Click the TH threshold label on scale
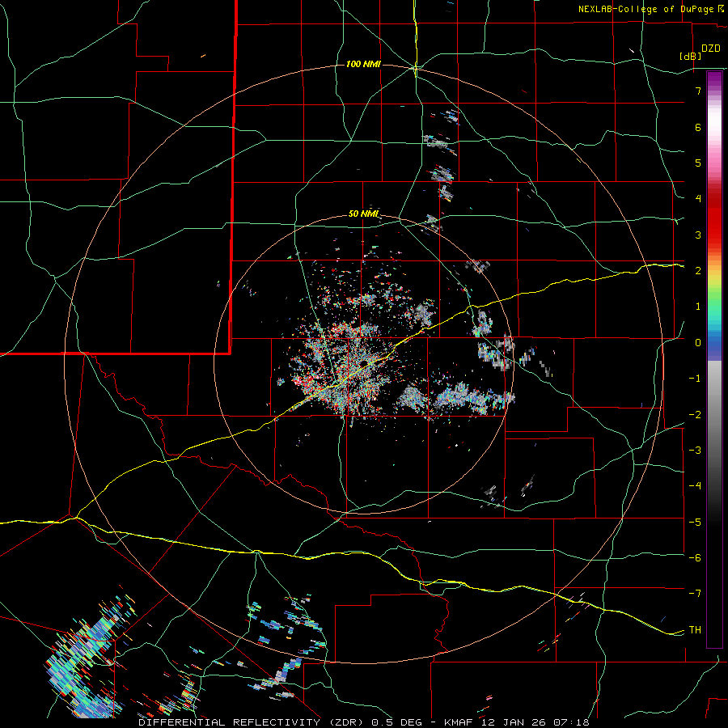The image size is (728, 728). [x=695, y=630]
